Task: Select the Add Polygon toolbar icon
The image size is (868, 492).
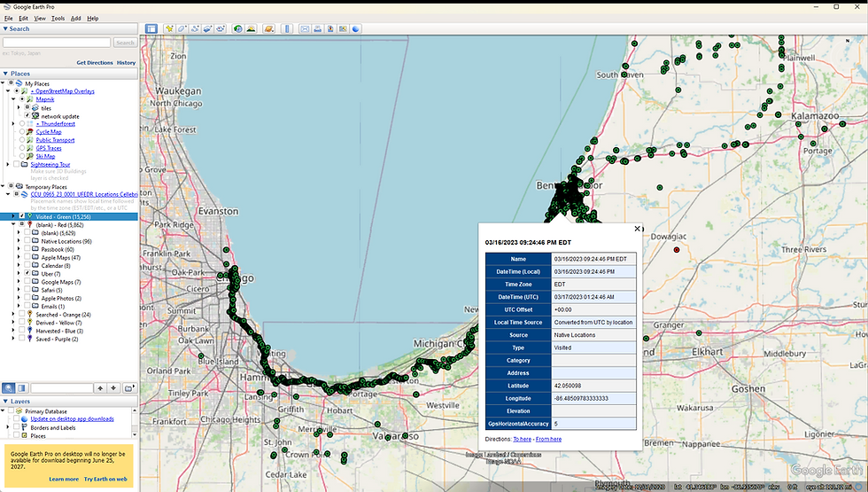Action: click(x=182, y=28)
